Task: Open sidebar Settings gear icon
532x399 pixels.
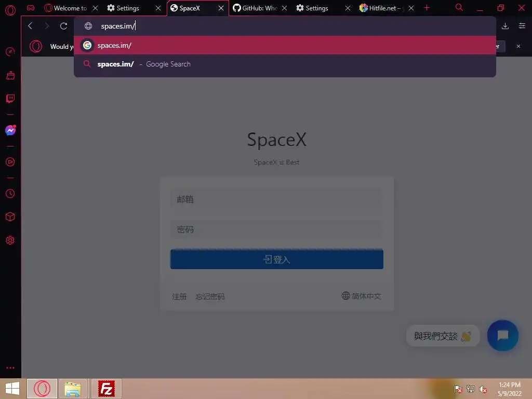Action: 10,240
